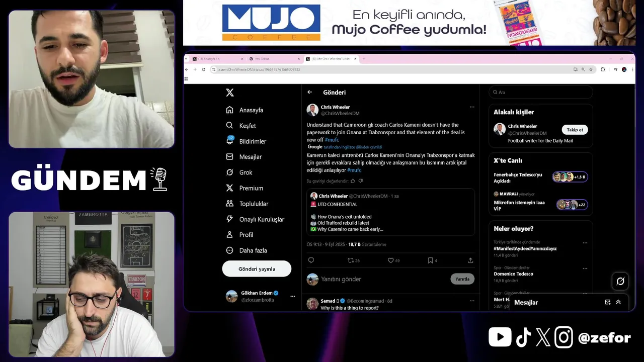Viewport: 644px width, 362px height.
Task: Open #ManifestAydeedYanınızdayız trend
Action: pyautogui.click(x=525, y=248)
